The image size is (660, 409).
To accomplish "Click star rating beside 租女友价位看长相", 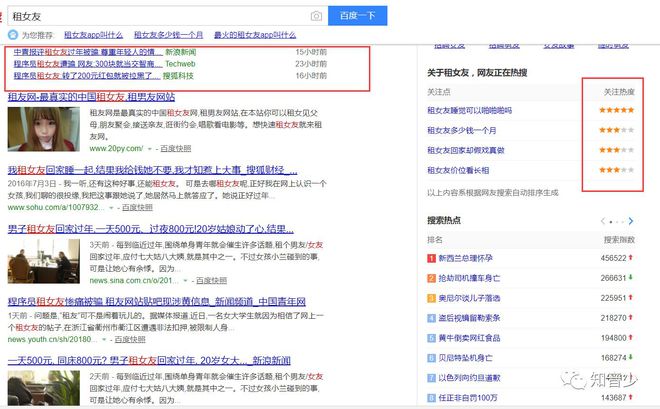I will pyautogui.click(x=617, y=170).
